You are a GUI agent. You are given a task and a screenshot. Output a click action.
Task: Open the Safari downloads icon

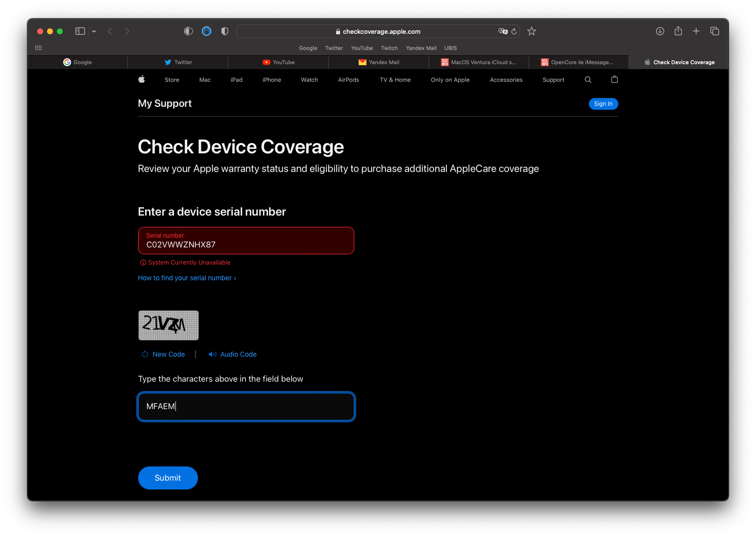(x=660, y=31)
